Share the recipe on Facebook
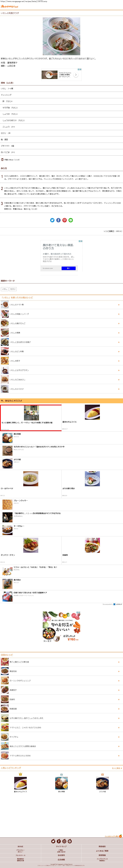 point(58,220)
